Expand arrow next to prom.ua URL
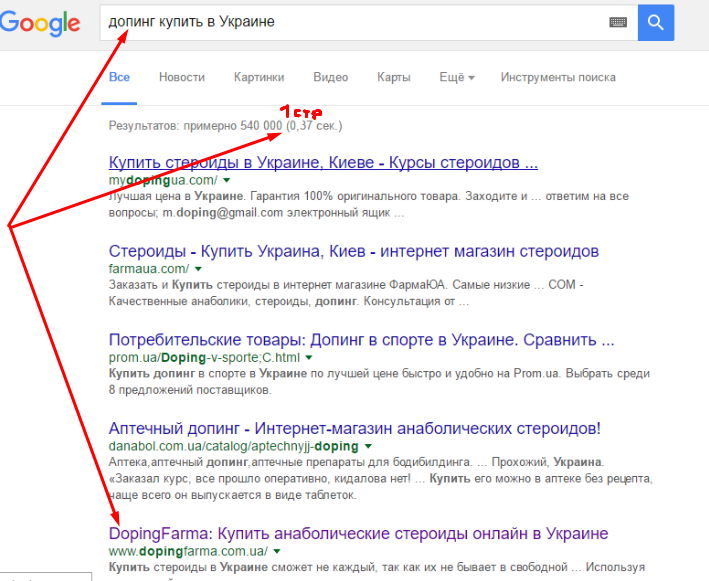This screenshot has height=581, width=709. point(309,358)
